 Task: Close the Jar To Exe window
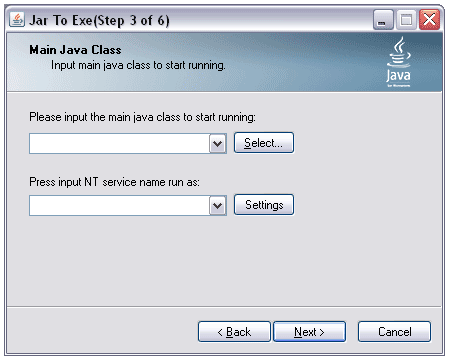[429, 20]
